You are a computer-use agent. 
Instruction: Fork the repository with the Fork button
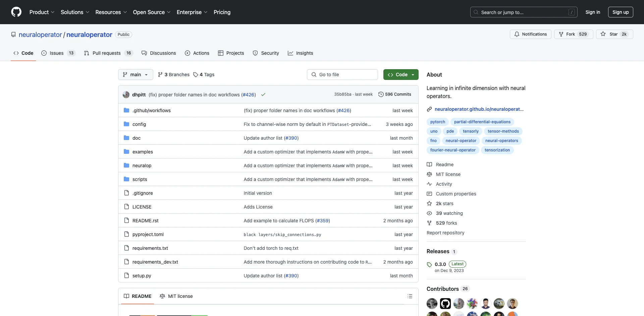click(574, 34)
